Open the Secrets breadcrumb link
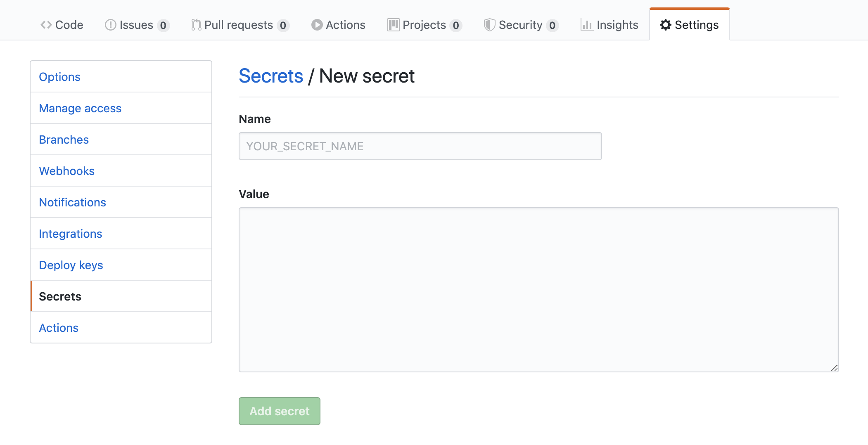 (271, 76)
